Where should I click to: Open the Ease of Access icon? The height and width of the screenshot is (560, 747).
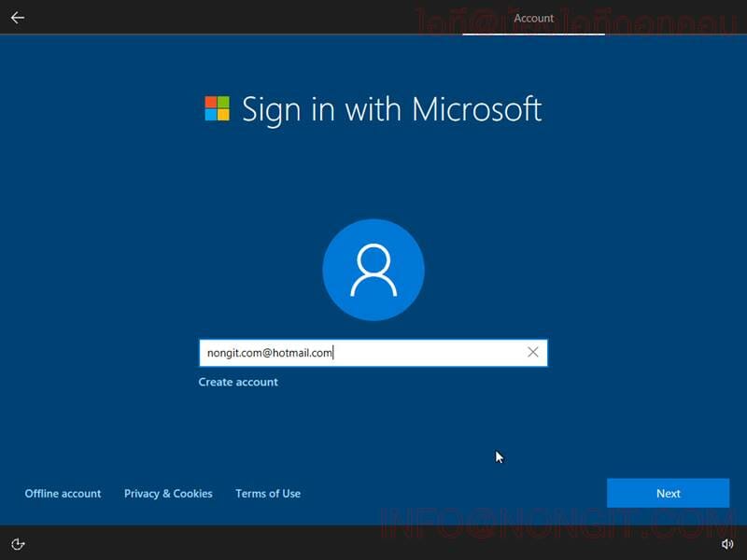(18, 544)
